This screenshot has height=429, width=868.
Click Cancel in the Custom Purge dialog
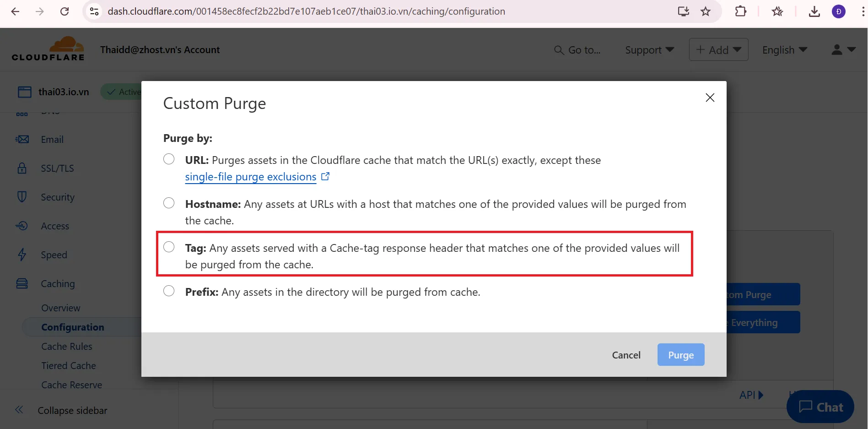pos(626,355)
